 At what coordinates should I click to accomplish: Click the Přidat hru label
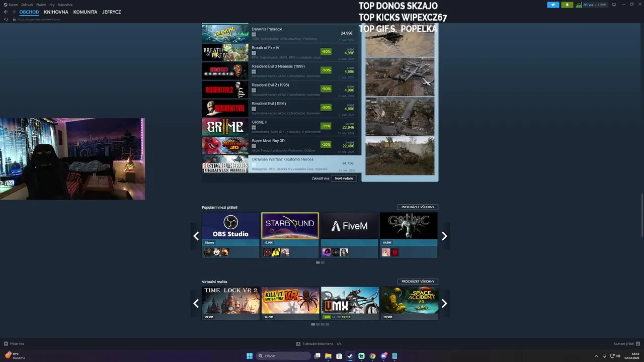[x=17, y=344]
